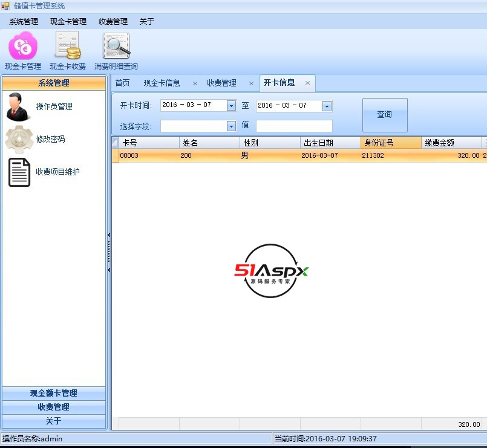Open the 关于 menu

(x=147, y=21)
